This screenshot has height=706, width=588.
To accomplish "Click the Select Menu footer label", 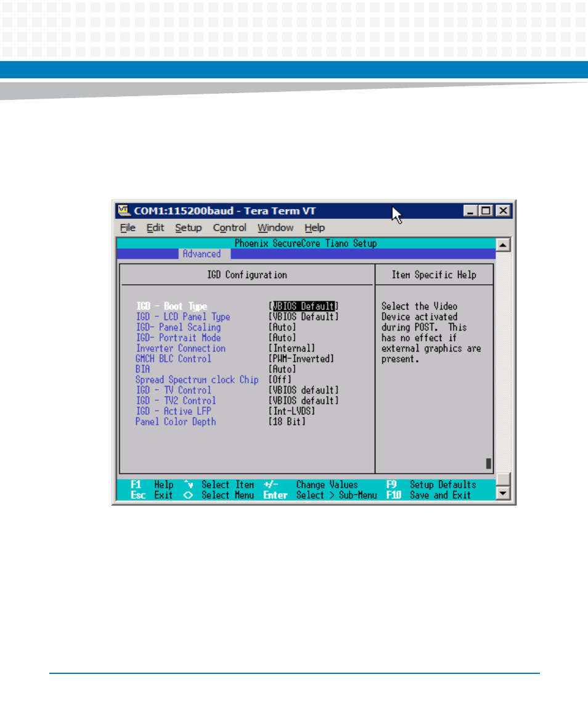I will (x=219, y=495).
